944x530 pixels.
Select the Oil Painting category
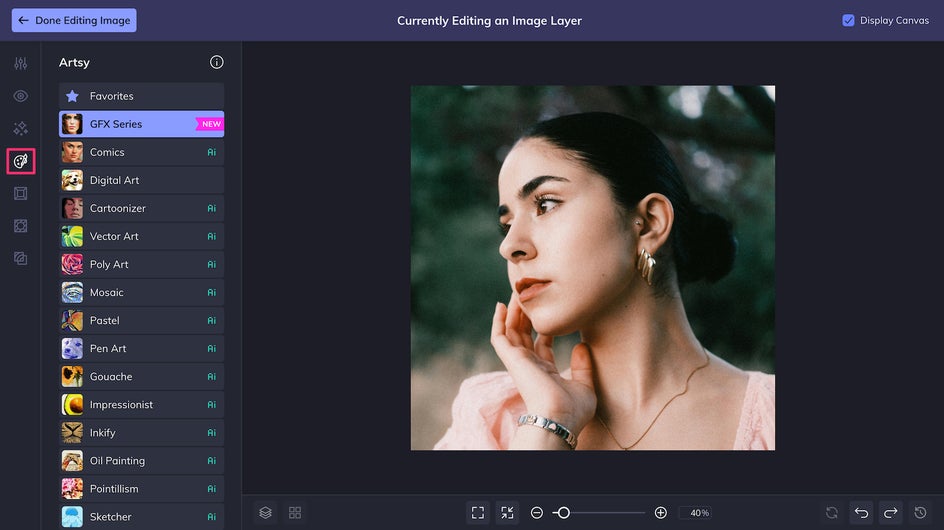141,461
